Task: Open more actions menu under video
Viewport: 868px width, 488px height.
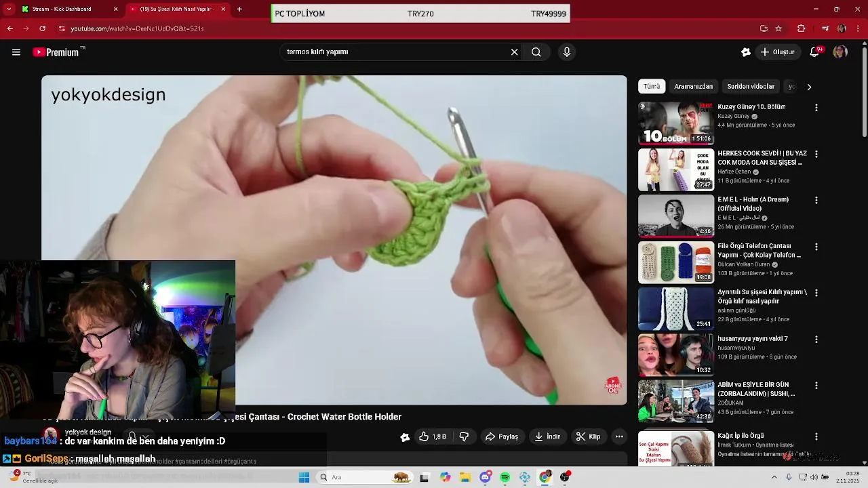Action: click(x=619, y=437)
